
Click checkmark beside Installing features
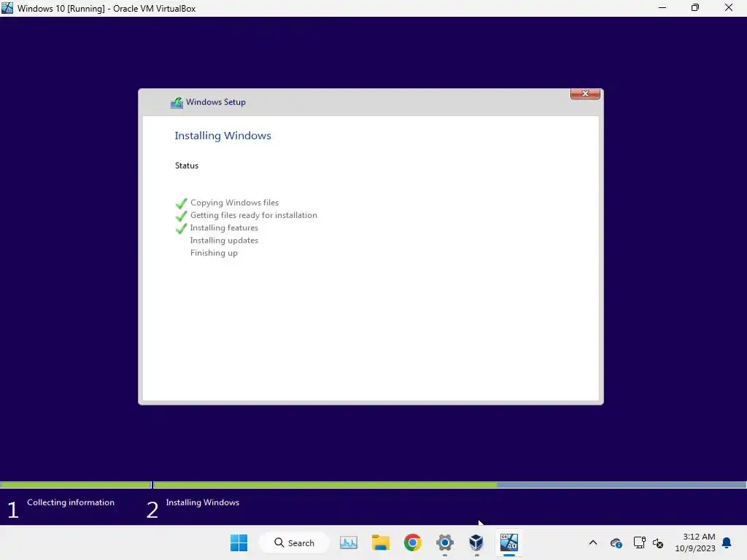point(181,229)
